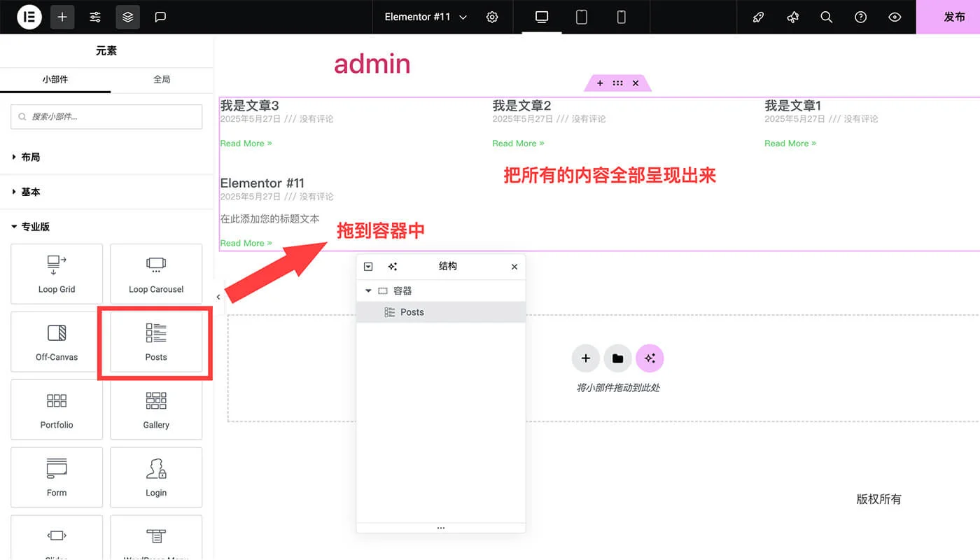The height and width of the screenshot is (560, 980).
Task: Open the site settings gear icon
Action: tap(492, 17)
